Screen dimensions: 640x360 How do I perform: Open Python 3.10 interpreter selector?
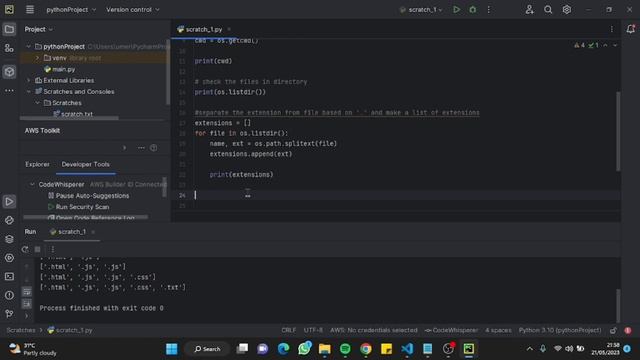coord(560,330)
